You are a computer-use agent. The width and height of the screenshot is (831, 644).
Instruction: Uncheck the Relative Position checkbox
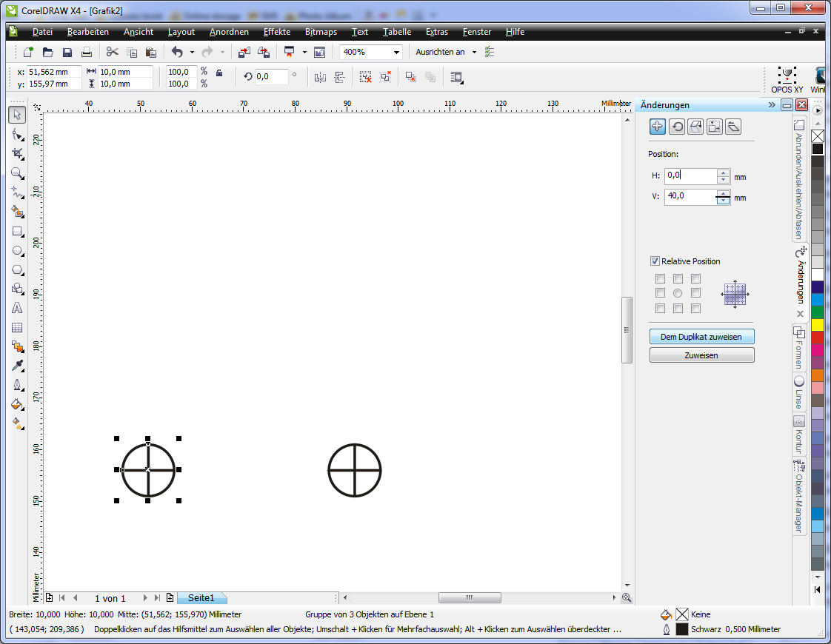655,261
